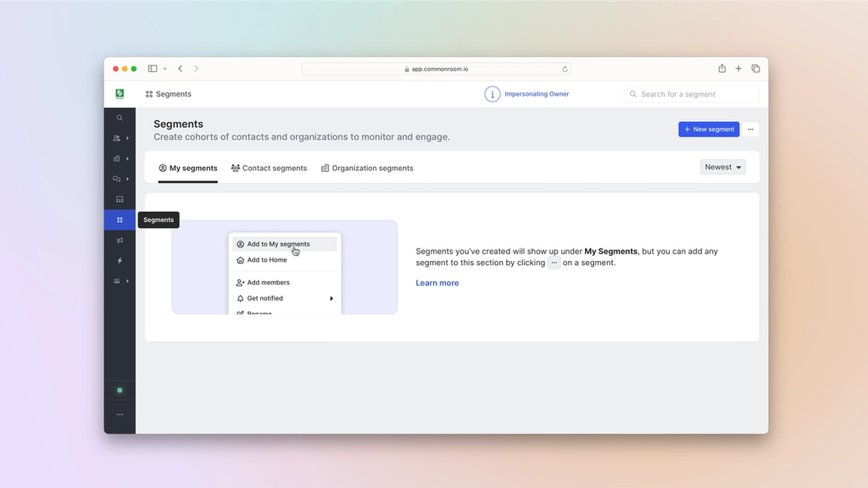Screen dimensions: 868x488
Task: Reload the page with the refresh icon
Action: (x=565, y=69)
